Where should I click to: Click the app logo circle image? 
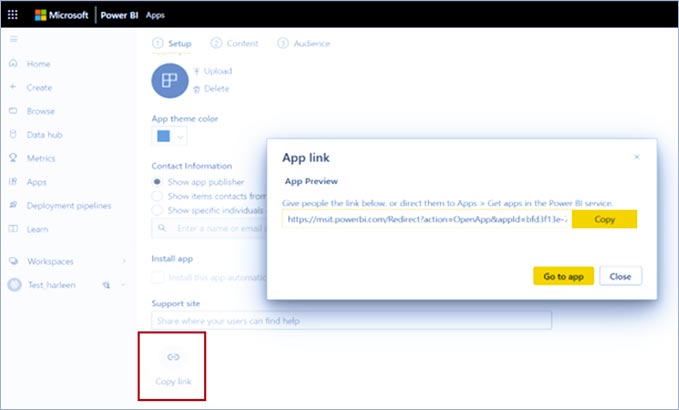pyautogui.click(x=170, y=81)
